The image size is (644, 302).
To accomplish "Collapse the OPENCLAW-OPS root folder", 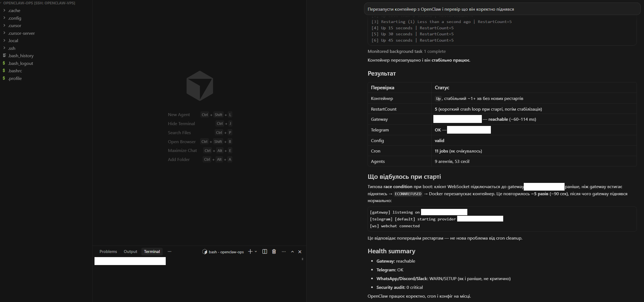I will (x=39, y=3).
